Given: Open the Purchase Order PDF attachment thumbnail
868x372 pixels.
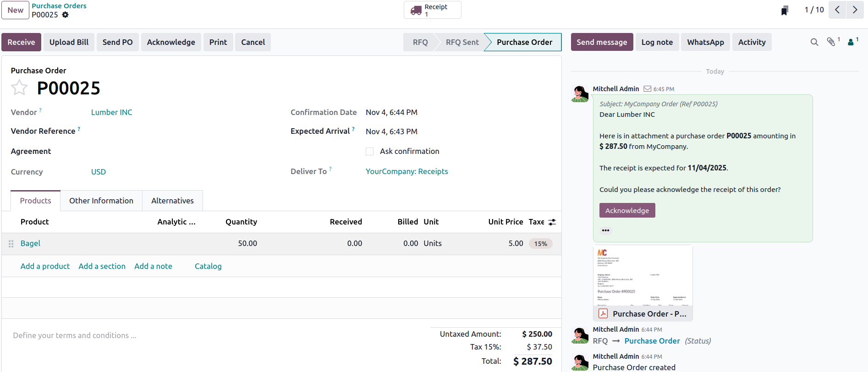Looking at the screenshot, I should (643, 277).
